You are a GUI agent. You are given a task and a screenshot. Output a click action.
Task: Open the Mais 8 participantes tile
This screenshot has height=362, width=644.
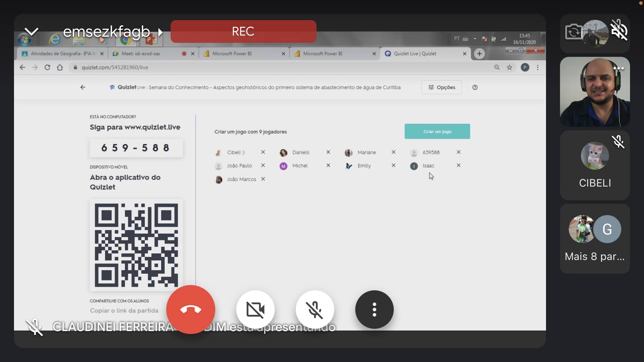click(595, 239)
